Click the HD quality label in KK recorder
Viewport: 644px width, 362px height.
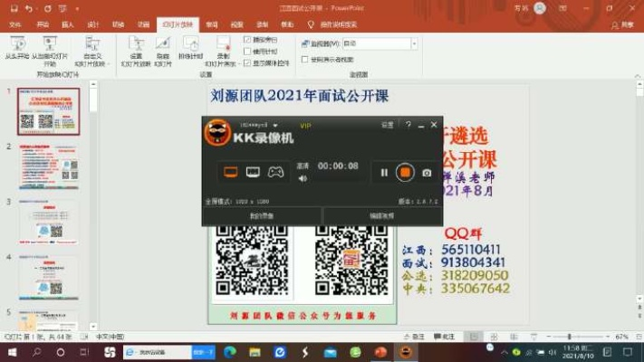tap(303, 166)
